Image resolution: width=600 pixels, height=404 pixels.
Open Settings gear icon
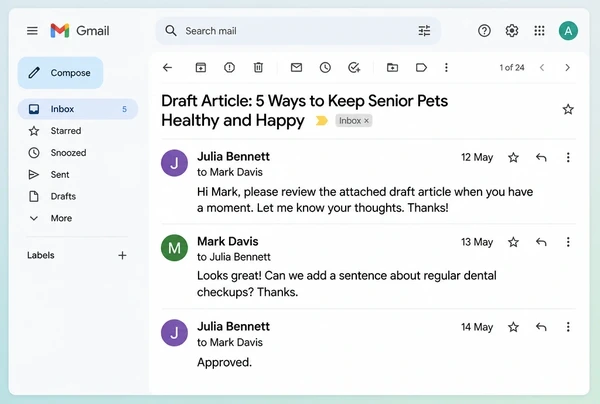click(x=512, y=31)
